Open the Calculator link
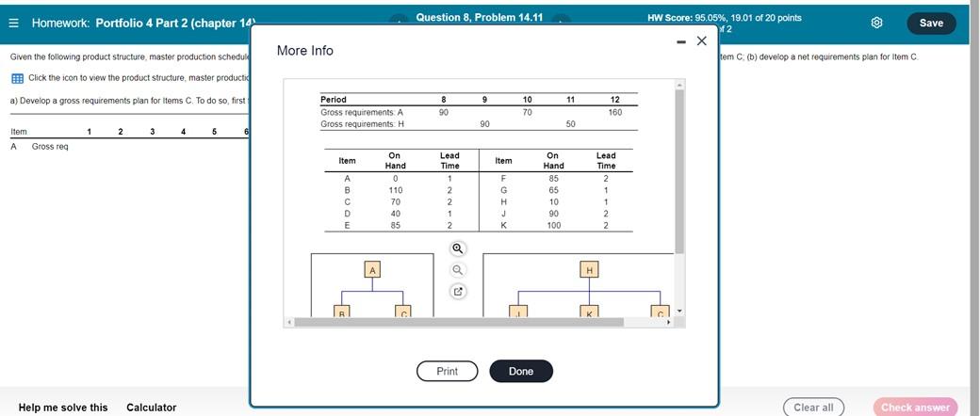 [152, 408]
